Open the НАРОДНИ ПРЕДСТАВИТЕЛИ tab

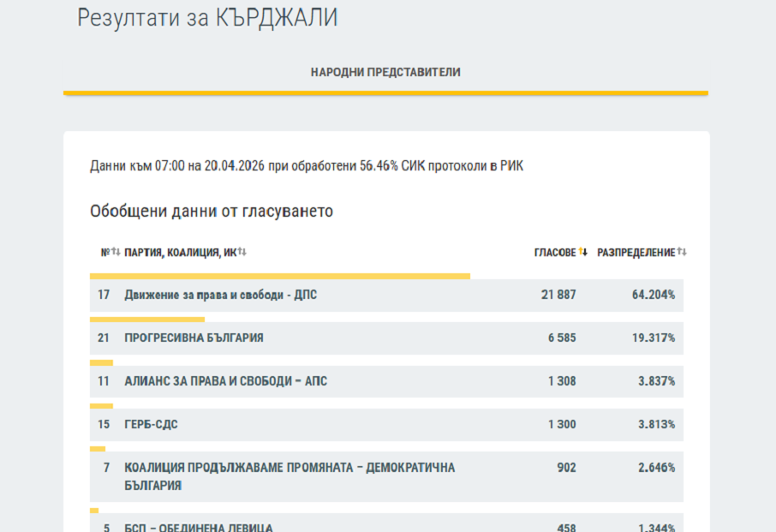point(385,72)
